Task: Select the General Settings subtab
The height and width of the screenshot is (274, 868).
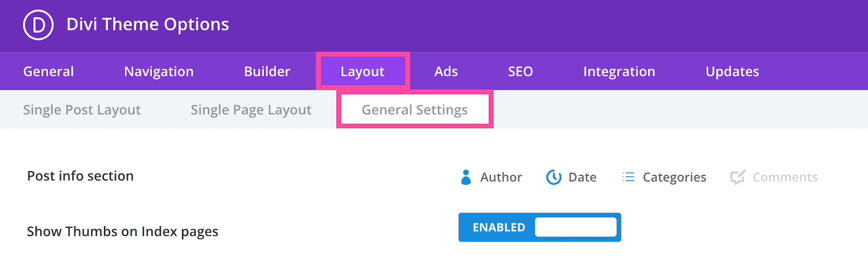Action: tap(415, 110)
